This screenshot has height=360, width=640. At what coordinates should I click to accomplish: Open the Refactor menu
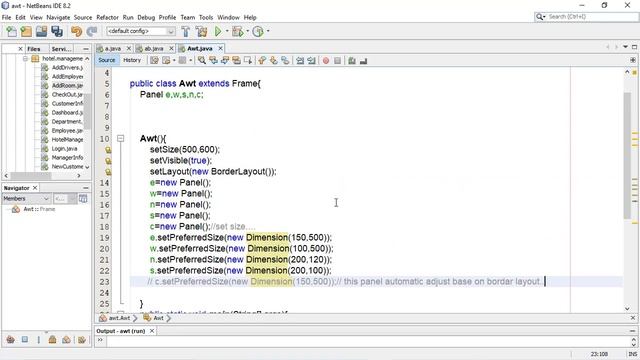tap(107, 18)
